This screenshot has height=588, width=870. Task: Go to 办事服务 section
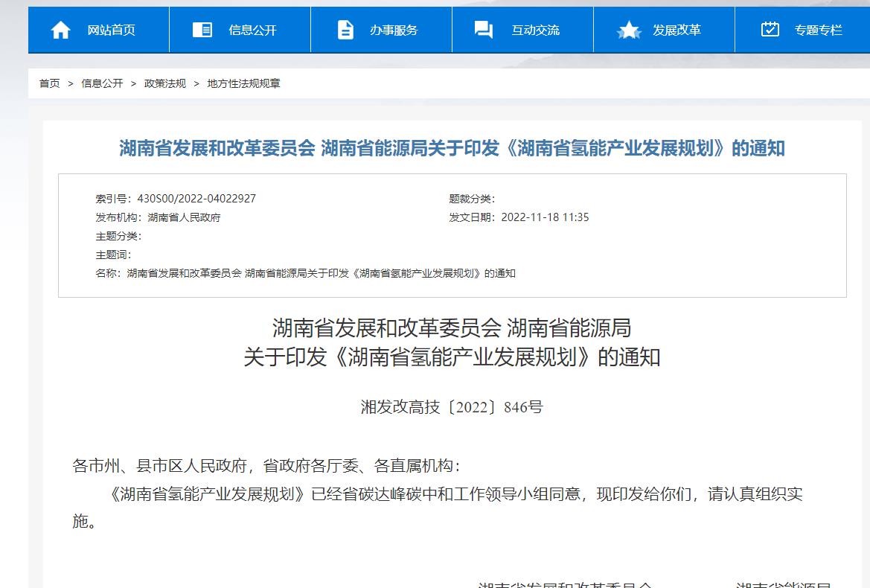(394, 31)
